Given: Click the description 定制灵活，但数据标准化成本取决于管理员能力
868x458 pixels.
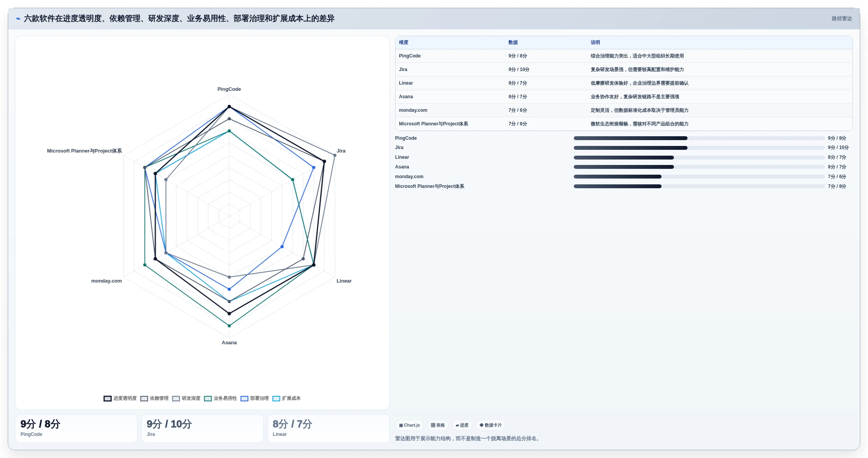Looking at the screenshot, I should tap(639, 110).
